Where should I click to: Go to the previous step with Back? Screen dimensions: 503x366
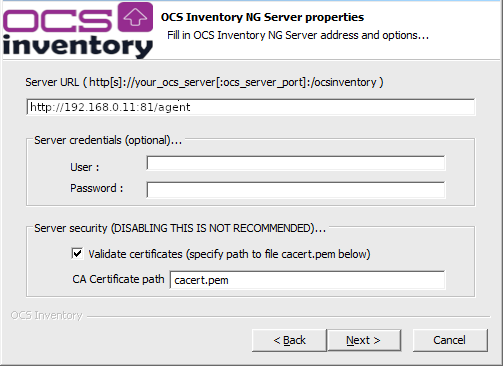pos(289,340)
